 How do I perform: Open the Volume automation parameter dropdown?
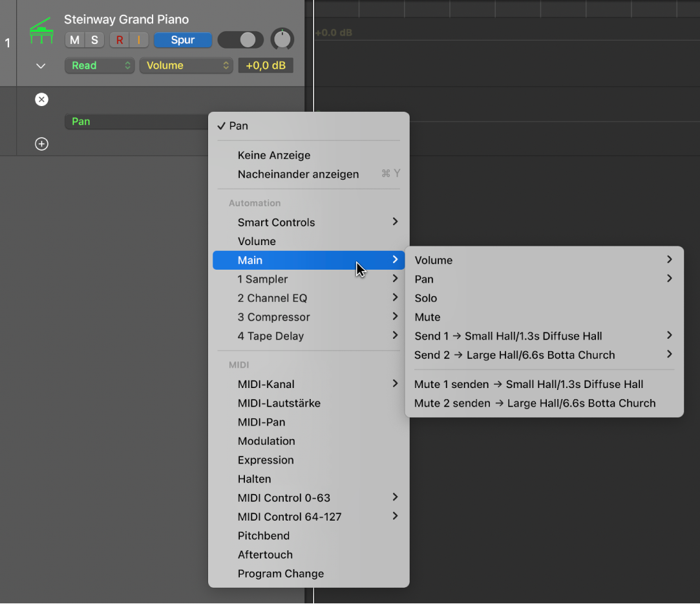pos(186,65)
